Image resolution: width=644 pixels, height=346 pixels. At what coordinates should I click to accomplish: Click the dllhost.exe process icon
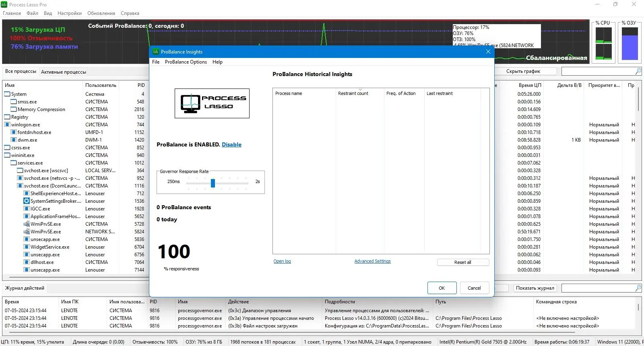click(27, 262)
